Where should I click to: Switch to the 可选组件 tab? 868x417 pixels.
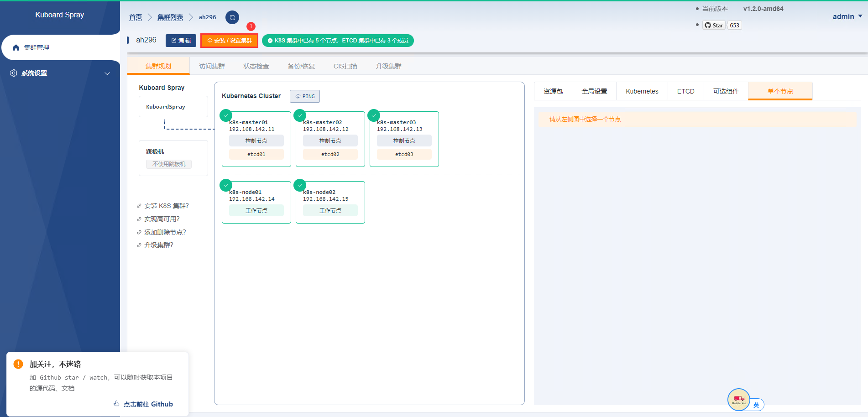point(726,91)
